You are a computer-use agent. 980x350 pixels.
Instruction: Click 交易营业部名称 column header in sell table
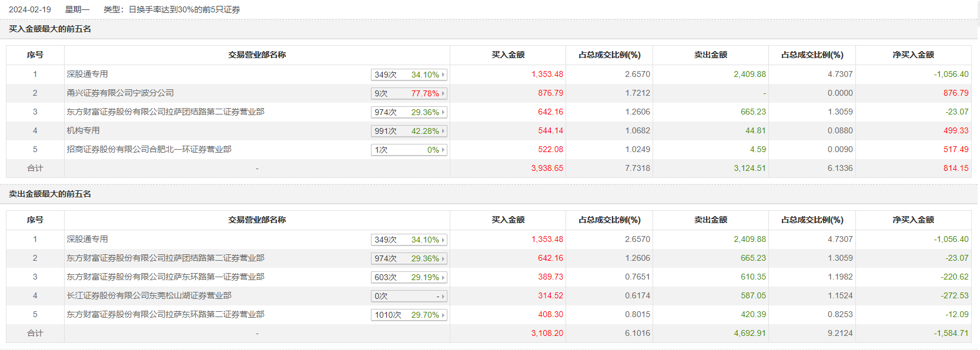point(257,220)
